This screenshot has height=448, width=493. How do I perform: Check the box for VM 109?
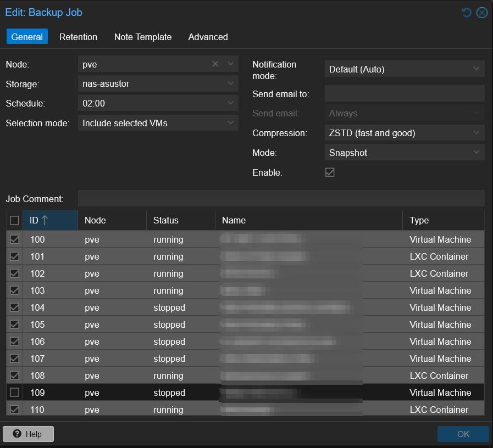coord(15,393)
